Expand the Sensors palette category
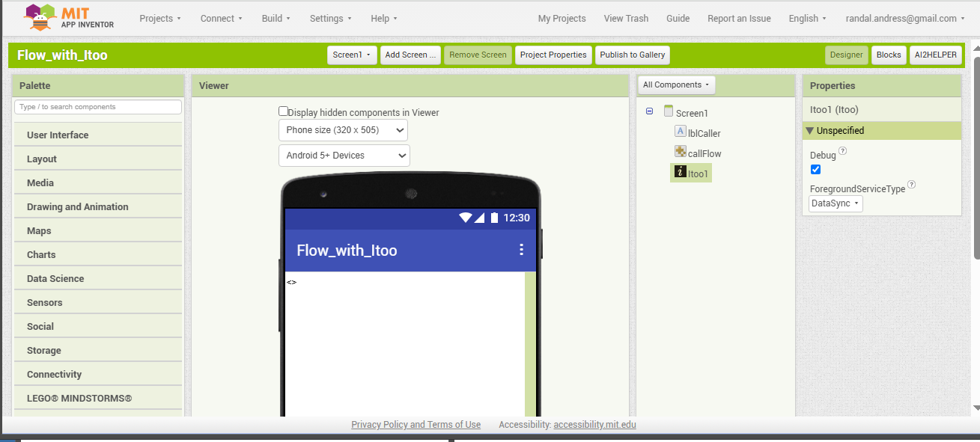The height and width of the screenshot is (442, 980). [98, 303]
